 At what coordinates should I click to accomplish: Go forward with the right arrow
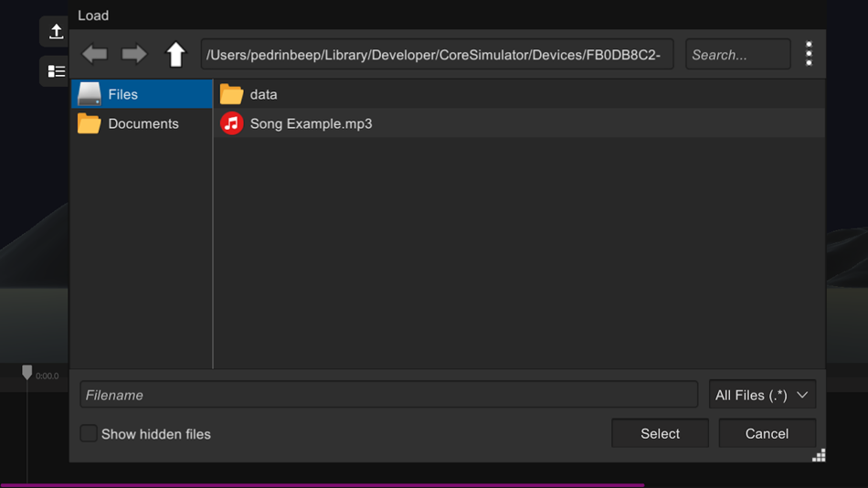[x=134, y=54]
